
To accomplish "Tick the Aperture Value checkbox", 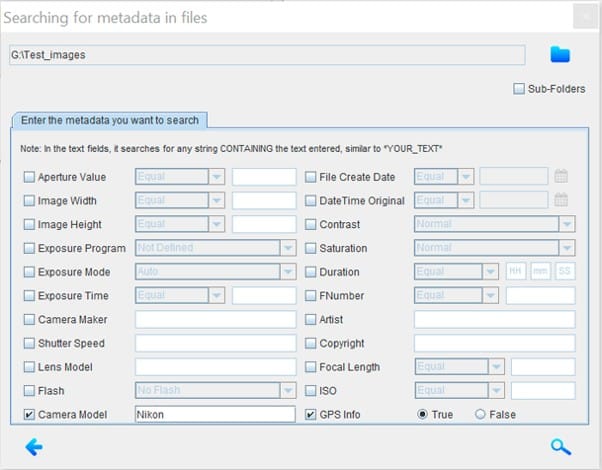I will [28, 177].
